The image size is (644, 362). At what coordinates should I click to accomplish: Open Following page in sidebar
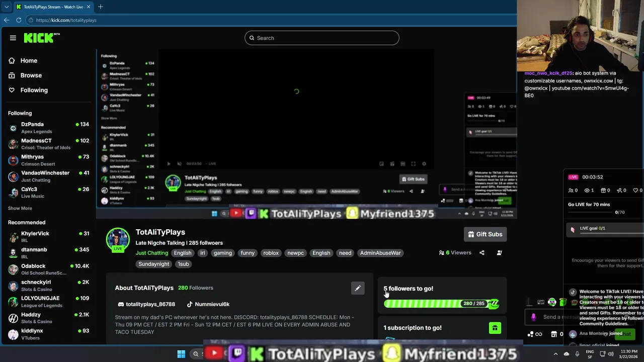[x=34, y=90]
